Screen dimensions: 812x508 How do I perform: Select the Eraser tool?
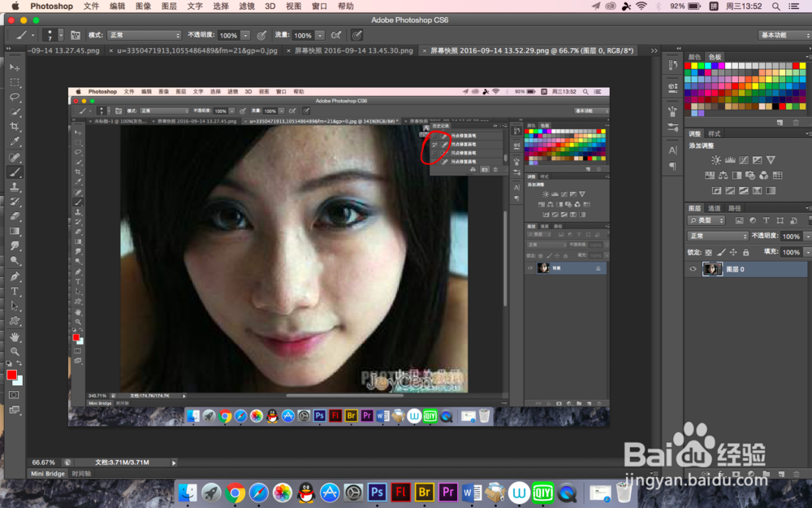click(x=15, y=216)
